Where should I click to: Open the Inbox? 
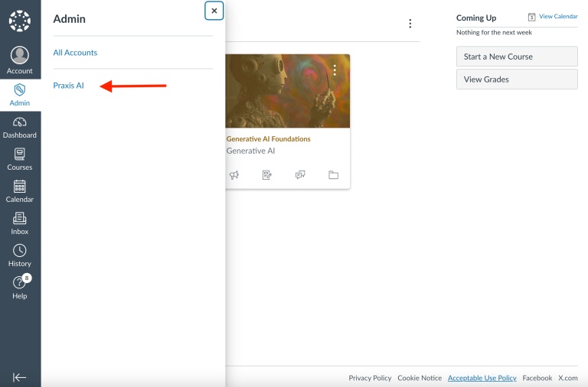pyautogui.click(x=20, y=224)
